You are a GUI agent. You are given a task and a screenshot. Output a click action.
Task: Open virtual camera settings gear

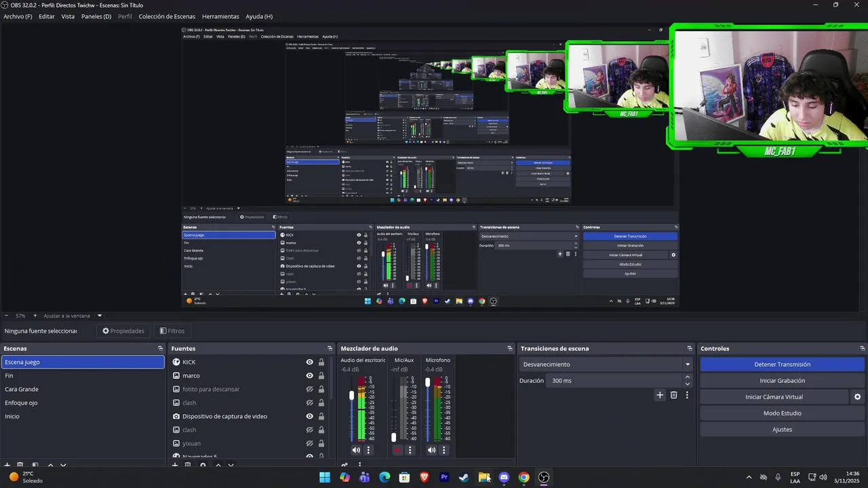tap(857, 397)
